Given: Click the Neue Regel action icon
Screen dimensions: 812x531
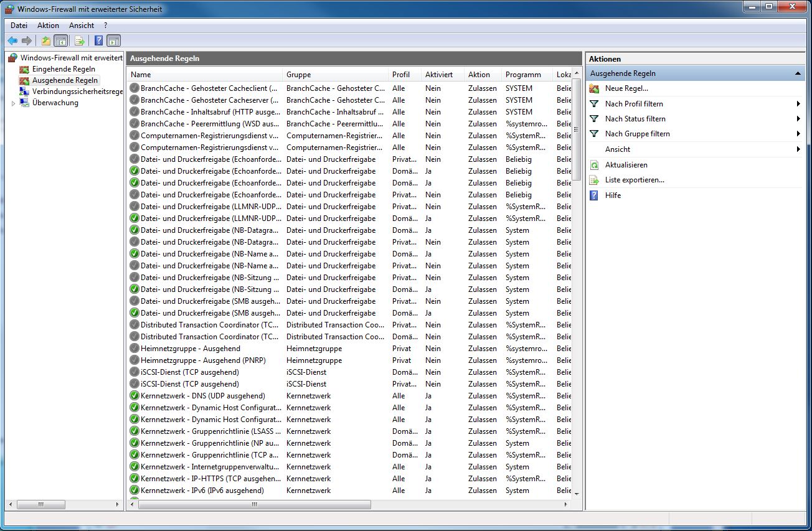Looking at the screenshot, I should 594,88.
